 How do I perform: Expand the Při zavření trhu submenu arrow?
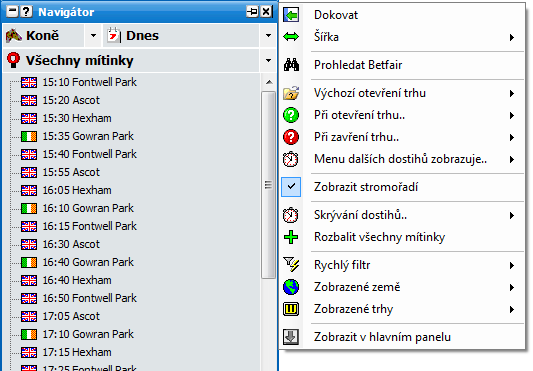(512, 137)
